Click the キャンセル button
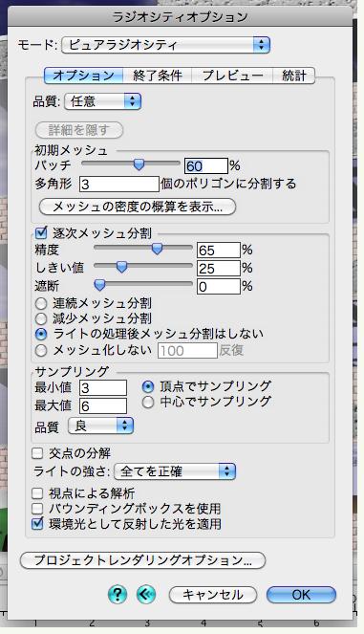 tap(212, 595)
